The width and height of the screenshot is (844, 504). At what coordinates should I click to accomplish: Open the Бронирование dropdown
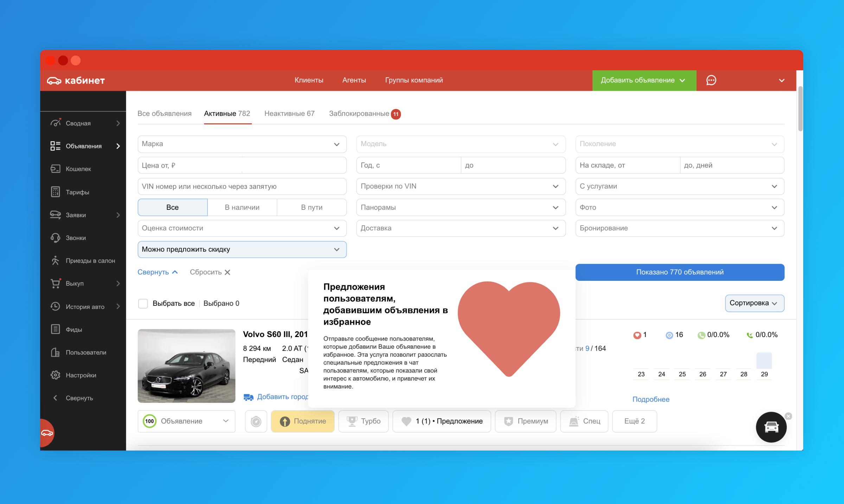(680, 228)
